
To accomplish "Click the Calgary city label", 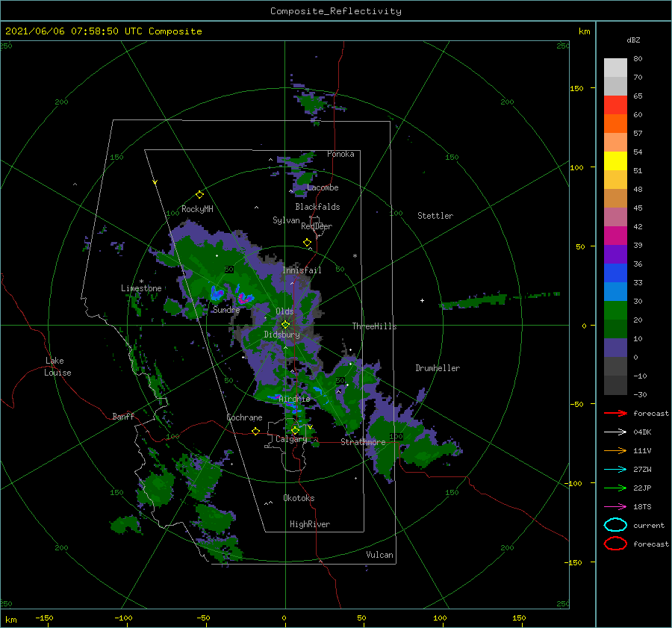I will (x=291, y=439).
